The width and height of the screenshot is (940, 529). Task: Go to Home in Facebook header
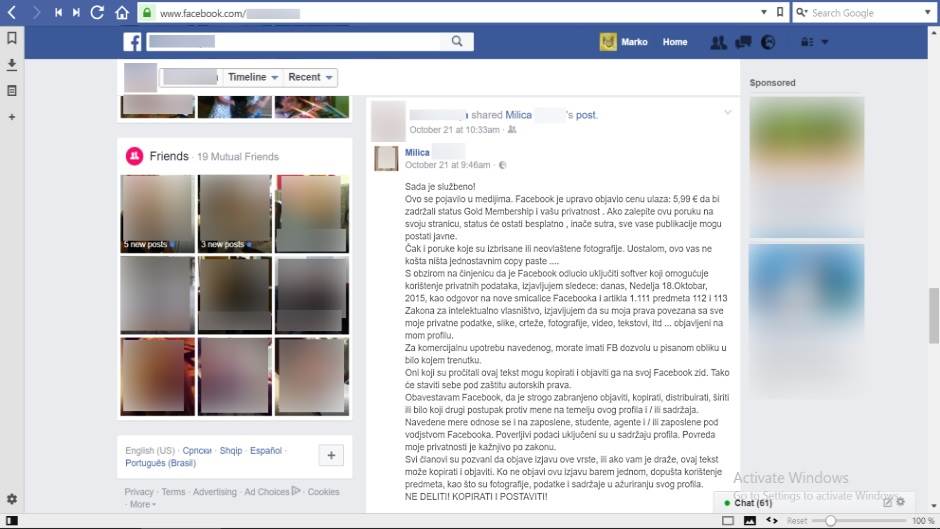(x=675, y=42)
